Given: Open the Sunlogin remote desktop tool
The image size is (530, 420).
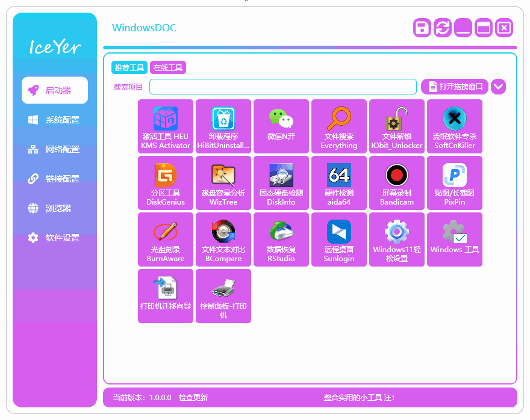Looking at the screenshot, I should (x=339, y=239).
